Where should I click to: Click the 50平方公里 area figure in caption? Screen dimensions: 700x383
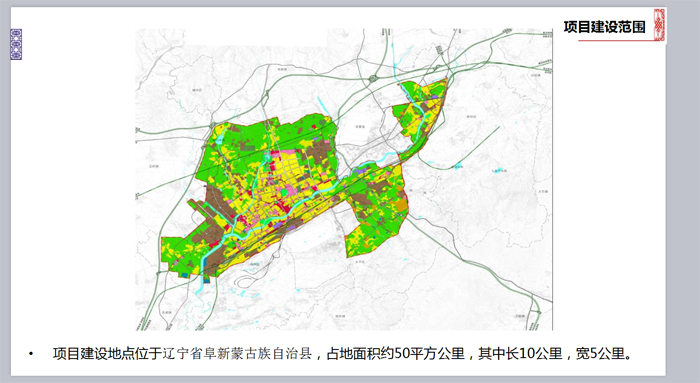tap(430, 354)
